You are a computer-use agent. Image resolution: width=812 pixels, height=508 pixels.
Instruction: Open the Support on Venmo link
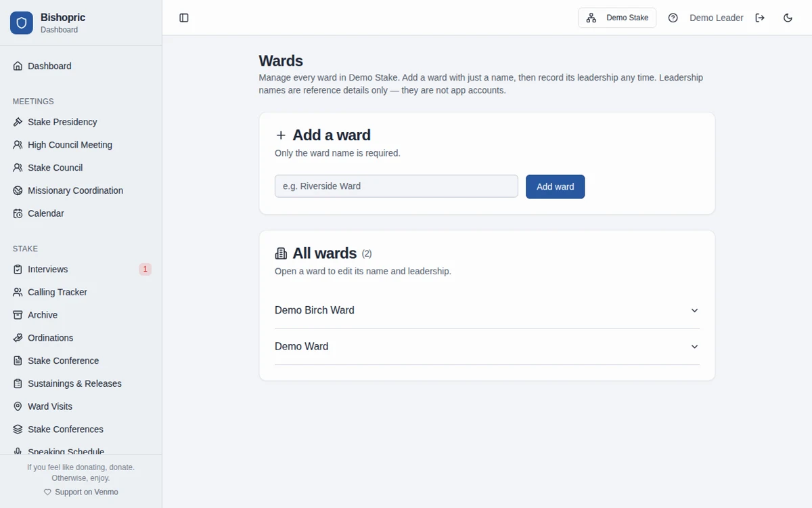81,492
